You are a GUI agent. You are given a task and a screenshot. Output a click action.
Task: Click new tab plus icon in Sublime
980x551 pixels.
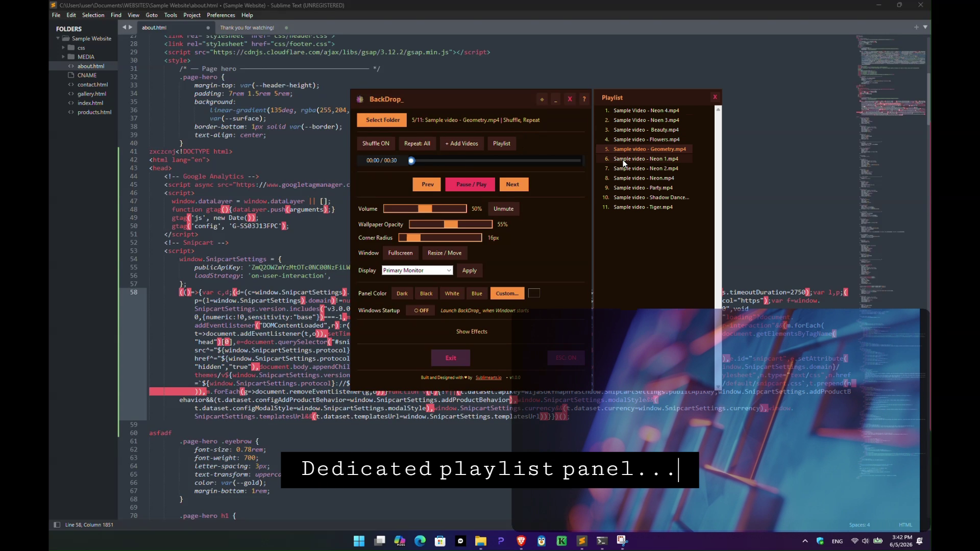916,27
